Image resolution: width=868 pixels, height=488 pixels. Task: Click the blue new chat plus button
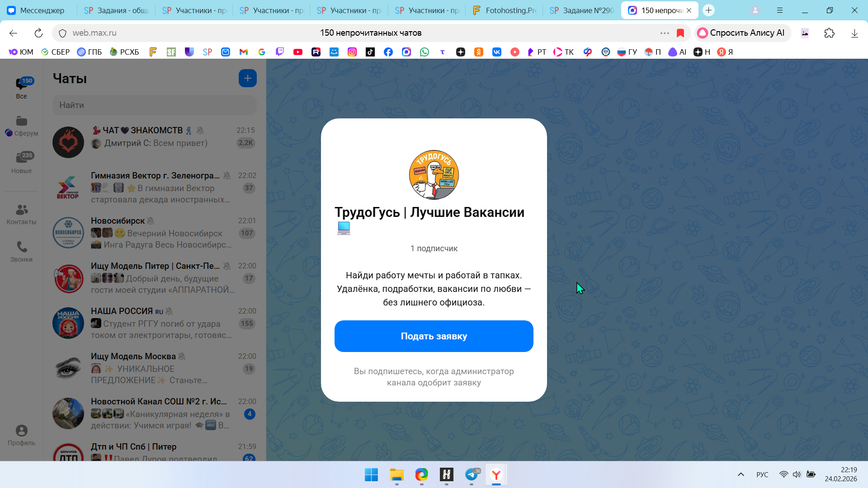pyautogui.click(x=247, y=78)
